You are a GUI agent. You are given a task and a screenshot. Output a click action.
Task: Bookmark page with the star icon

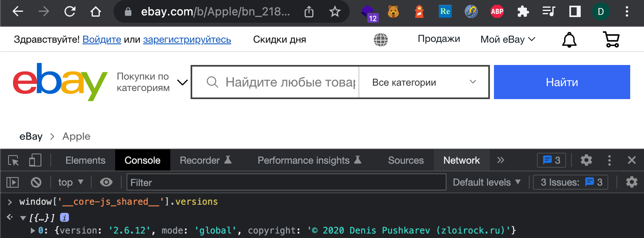pos(335,12)
